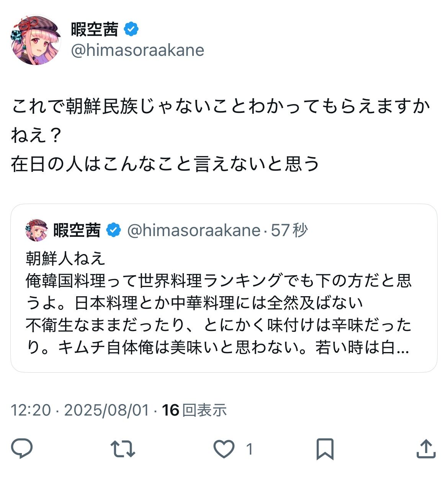Viewport: 448px width, 481px height.
Task: Click the 57秒 timestamp on the quoted post
Action: [289, 230]
